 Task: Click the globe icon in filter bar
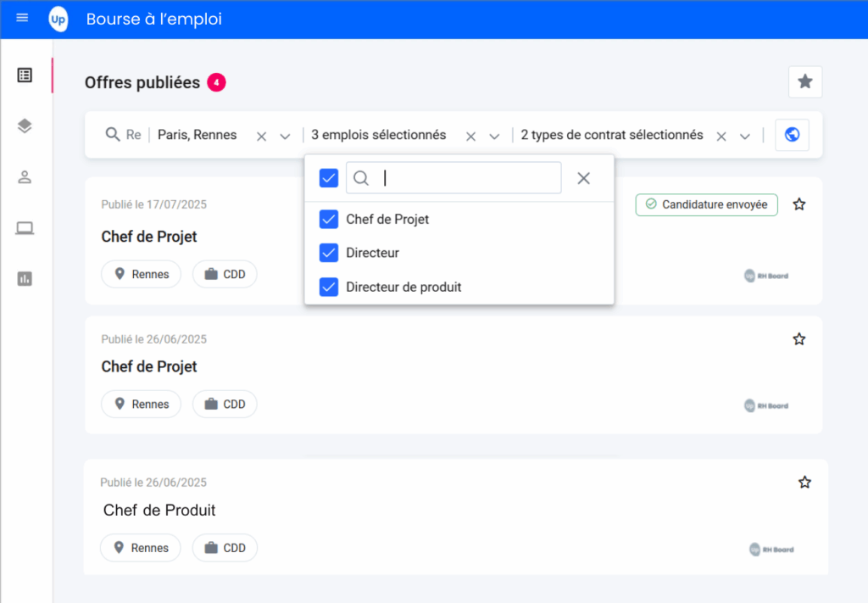point(793,135)
